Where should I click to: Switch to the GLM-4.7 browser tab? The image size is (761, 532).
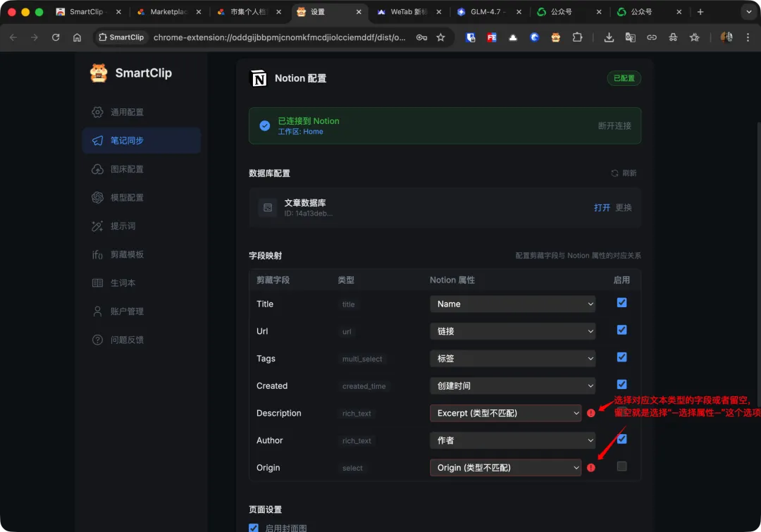(489, 12)
